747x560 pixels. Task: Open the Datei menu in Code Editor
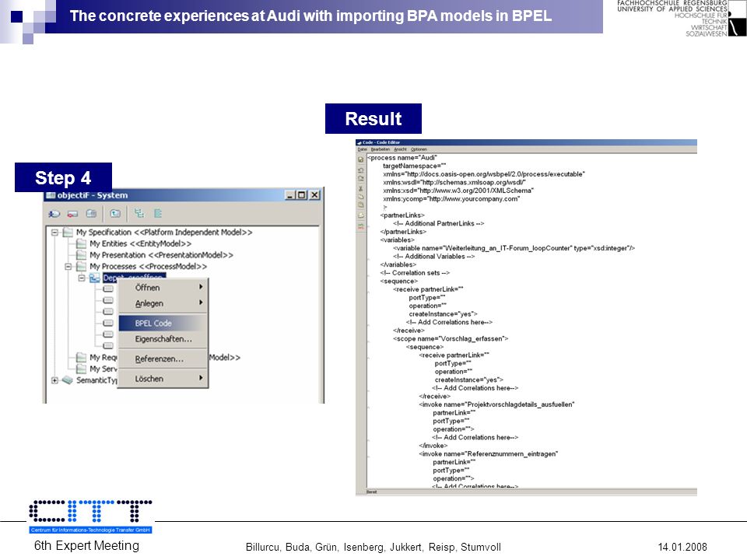click(363, 149)
